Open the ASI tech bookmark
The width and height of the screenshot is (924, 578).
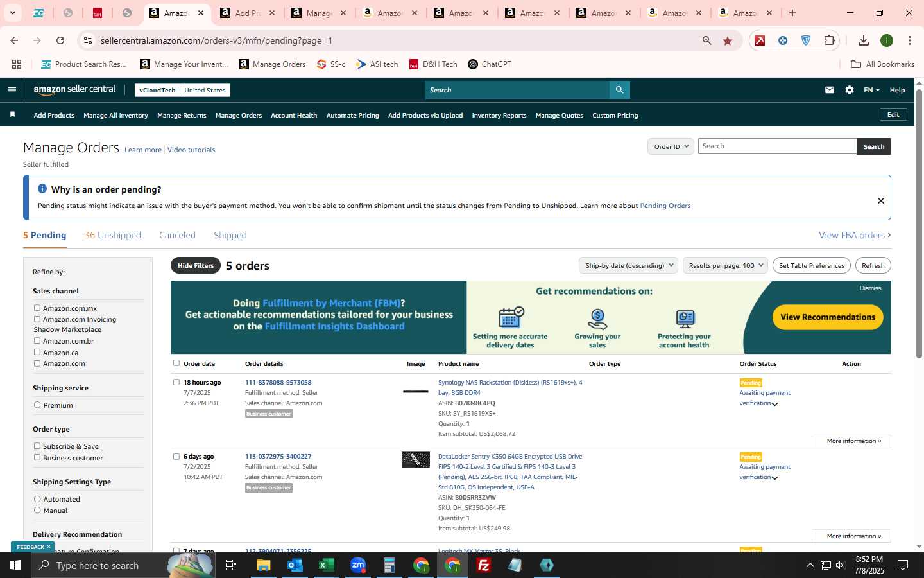coord(377,64)
